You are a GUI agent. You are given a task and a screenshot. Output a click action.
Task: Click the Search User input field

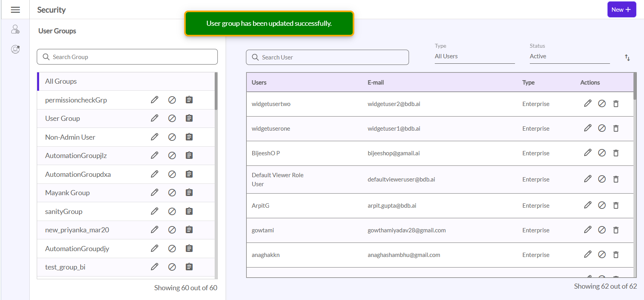click(327, 57)
